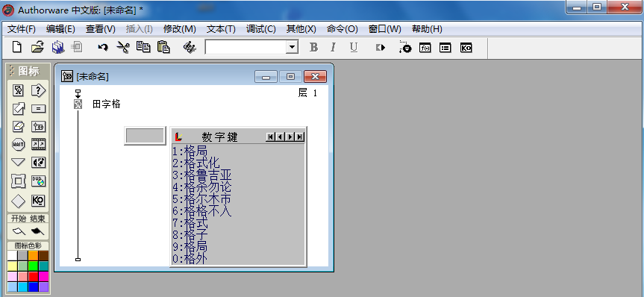644x297 pixels.
Task: Toggle Italic formatting
Action: [x=333, y=47]
